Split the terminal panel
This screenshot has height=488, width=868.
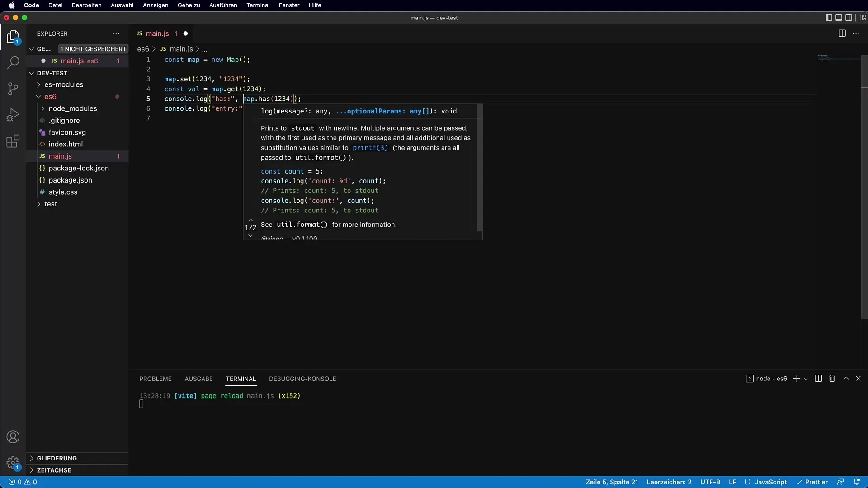coord(818,379)
